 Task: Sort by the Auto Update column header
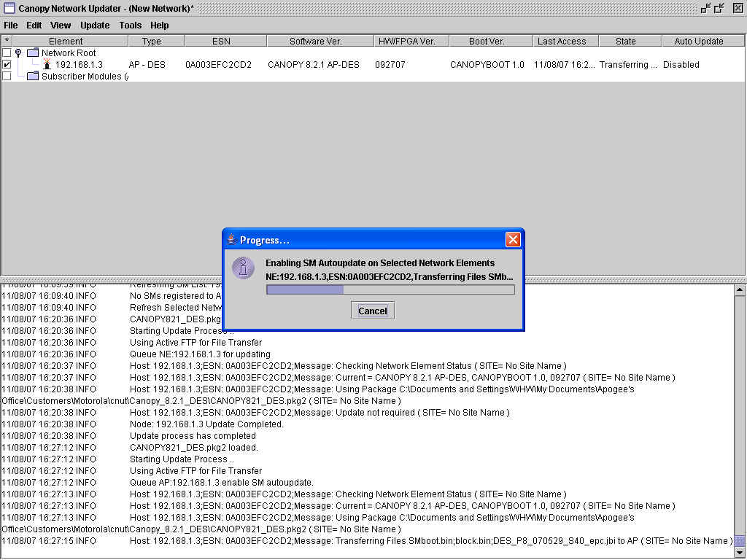[698, 42]
